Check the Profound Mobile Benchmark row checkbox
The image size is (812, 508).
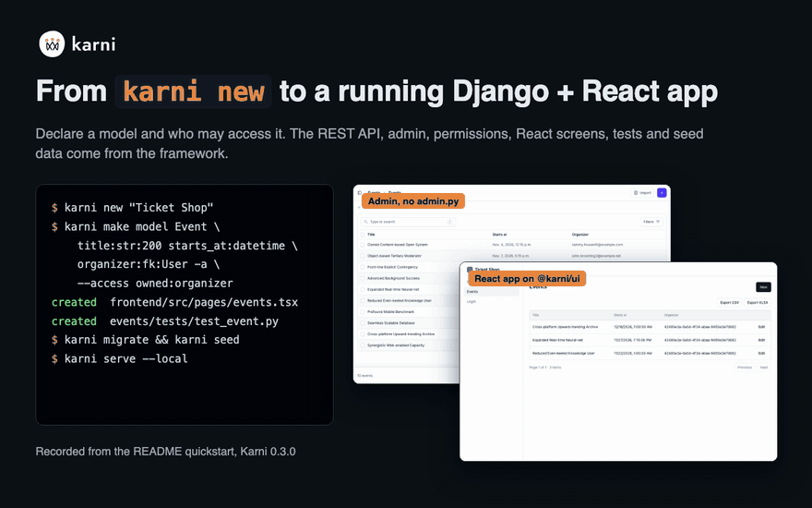tap(363, 312)
